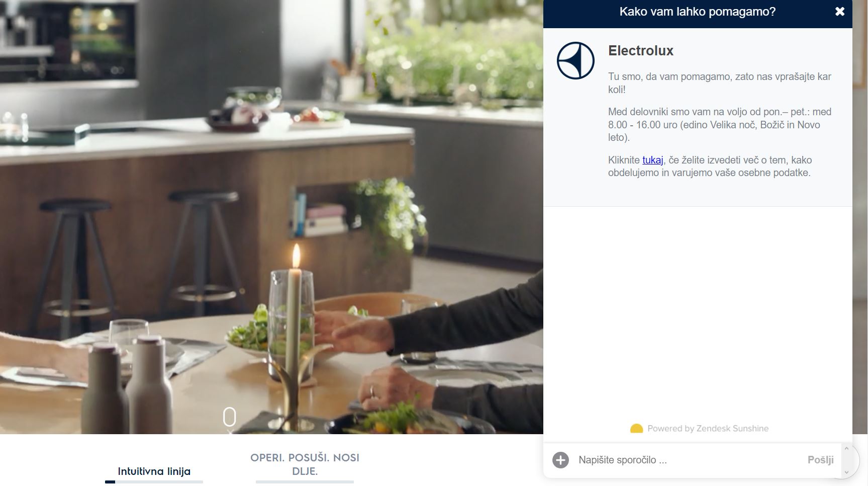This screenshot has height=486, width=868.
Task: Click the working hours info paragraph
Action: [719, 125]
